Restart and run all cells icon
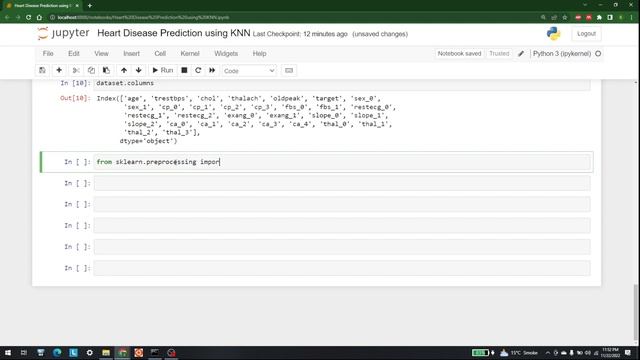Image resolution: width=640 pixels, height=360 pixels. coord(212,70)
